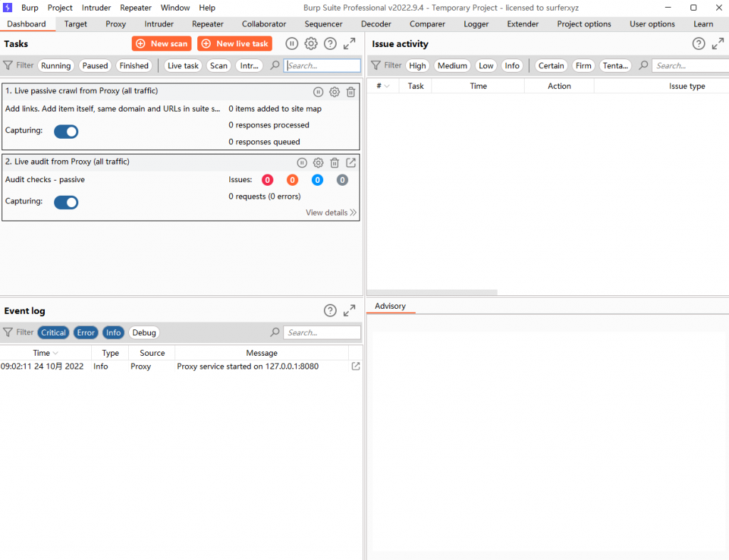Open the Proxy service started event in a new window
This screenshot has height=560, width=729.
point(356,366)
